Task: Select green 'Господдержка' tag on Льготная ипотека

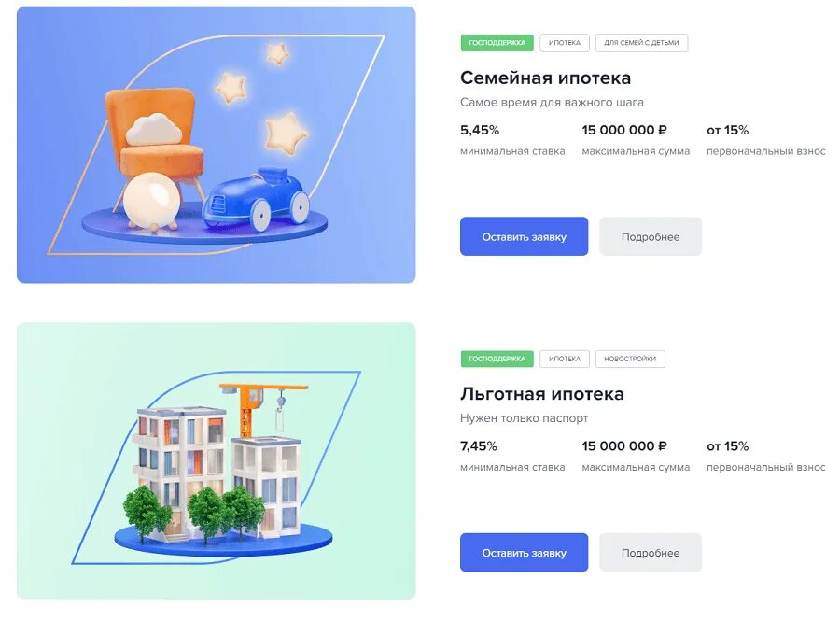Action: click(x=497, y=359)
